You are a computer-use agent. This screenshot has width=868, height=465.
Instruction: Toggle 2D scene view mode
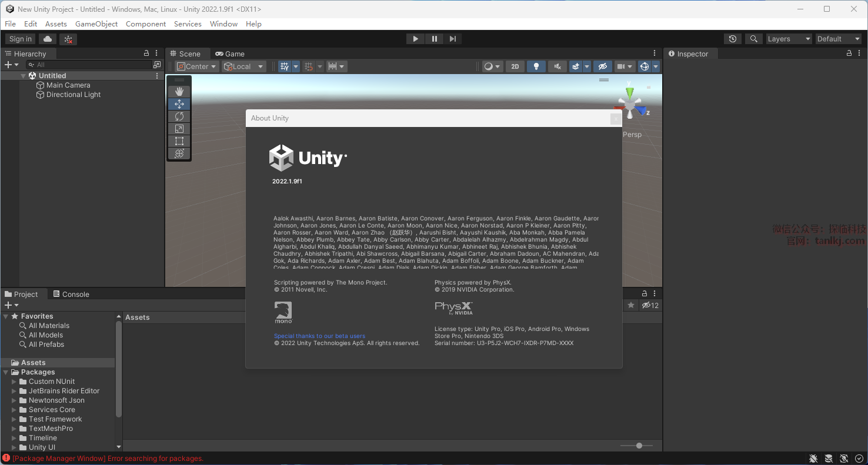(x=515, y=66)
